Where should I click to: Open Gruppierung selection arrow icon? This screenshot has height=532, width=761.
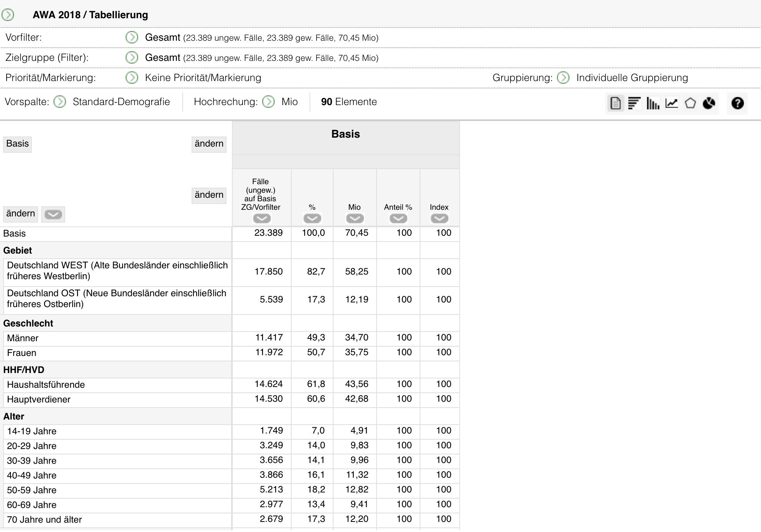[x=563, y=78]
